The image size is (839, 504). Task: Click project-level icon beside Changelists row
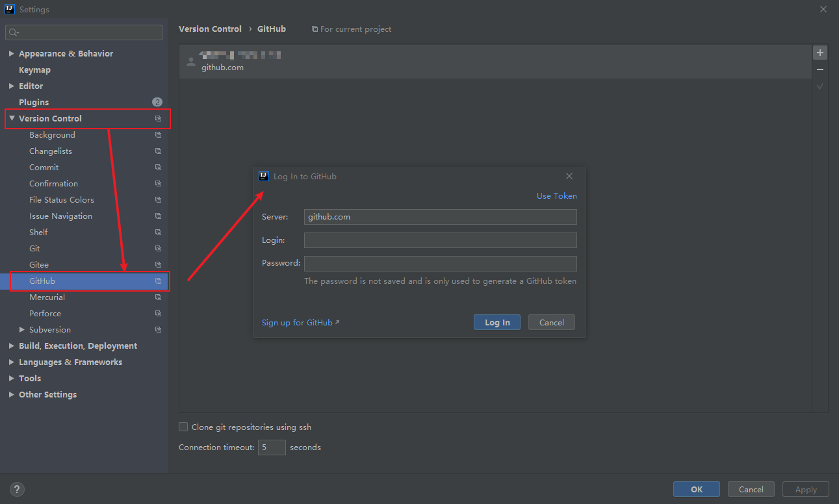point(158,151)
